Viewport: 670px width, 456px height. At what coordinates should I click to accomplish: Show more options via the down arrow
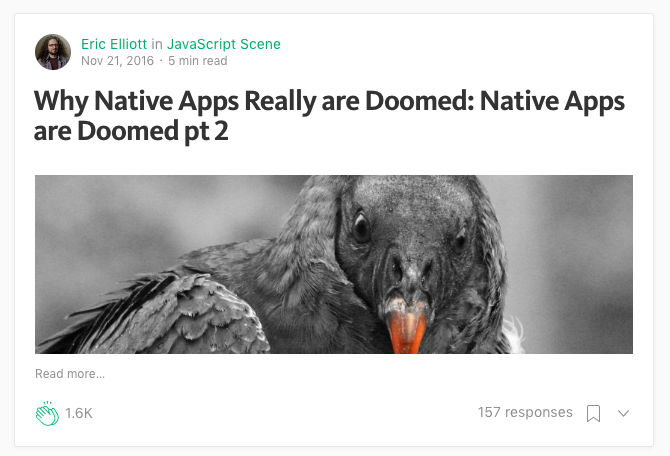click(623, 413)
